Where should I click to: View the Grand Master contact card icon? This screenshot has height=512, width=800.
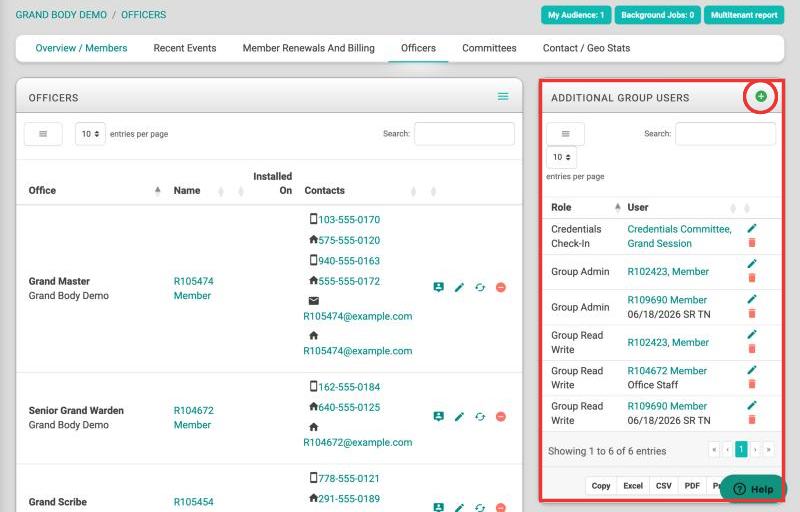click(438, 287)
